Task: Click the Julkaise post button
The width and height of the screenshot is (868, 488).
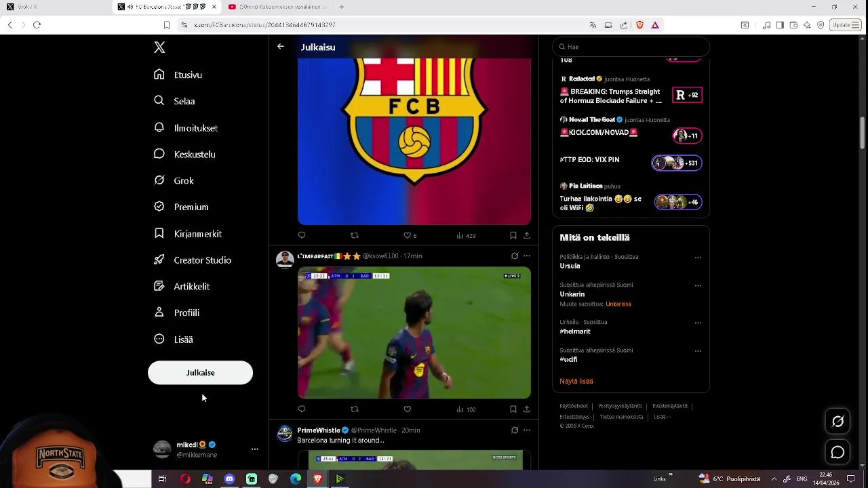Action: [x=200, y=373]
